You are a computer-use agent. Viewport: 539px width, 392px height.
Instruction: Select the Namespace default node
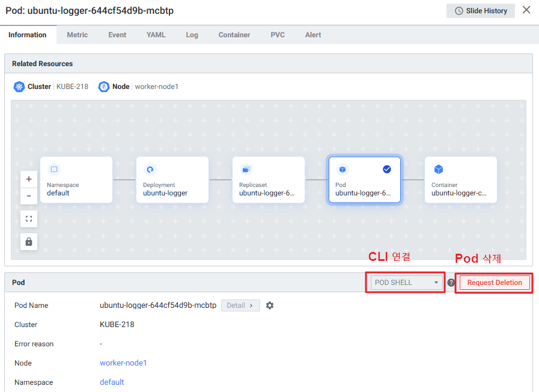[x=76, y=180]
